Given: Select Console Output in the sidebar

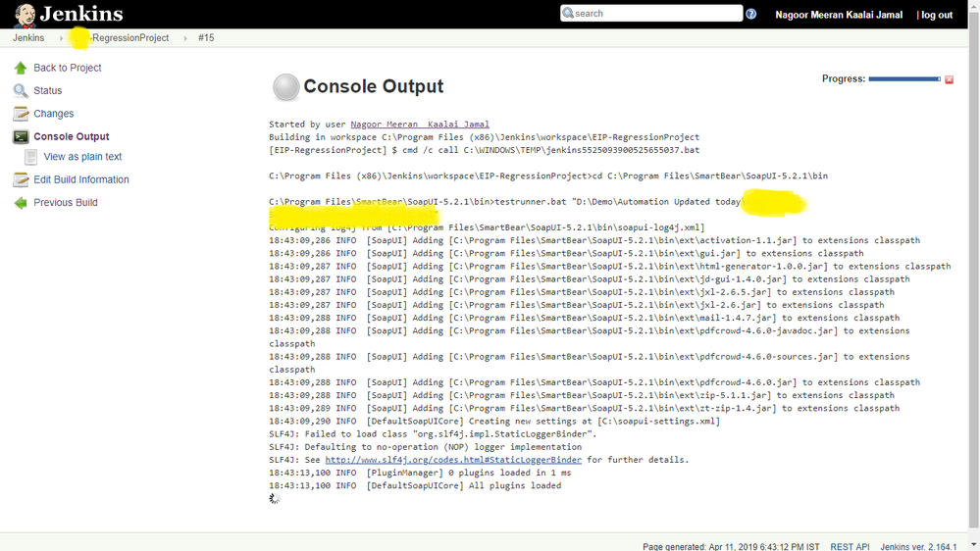Looking at the screenshot, I should pos(72,137).
